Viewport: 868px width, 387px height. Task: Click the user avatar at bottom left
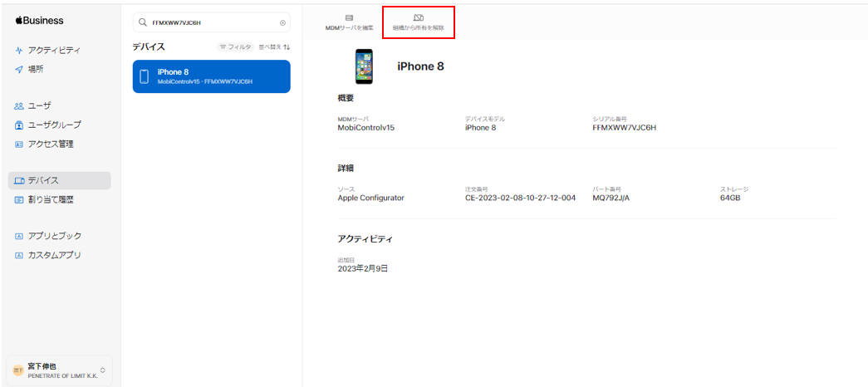tap(18, 370)
